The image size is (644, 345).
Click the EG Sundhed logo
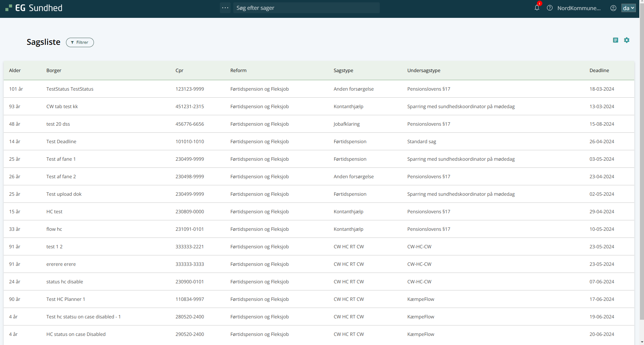34,8
